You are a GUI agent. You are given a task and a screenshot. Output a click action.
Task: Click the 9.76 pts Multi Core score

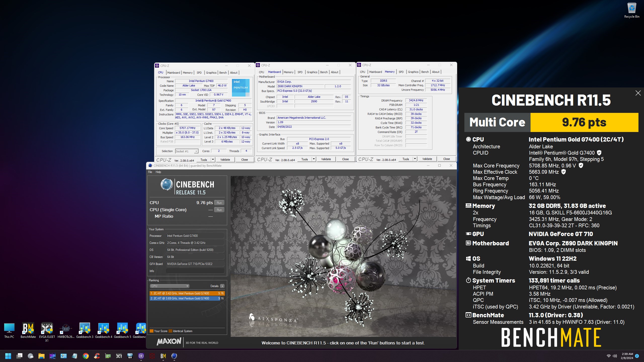[584, 122]
